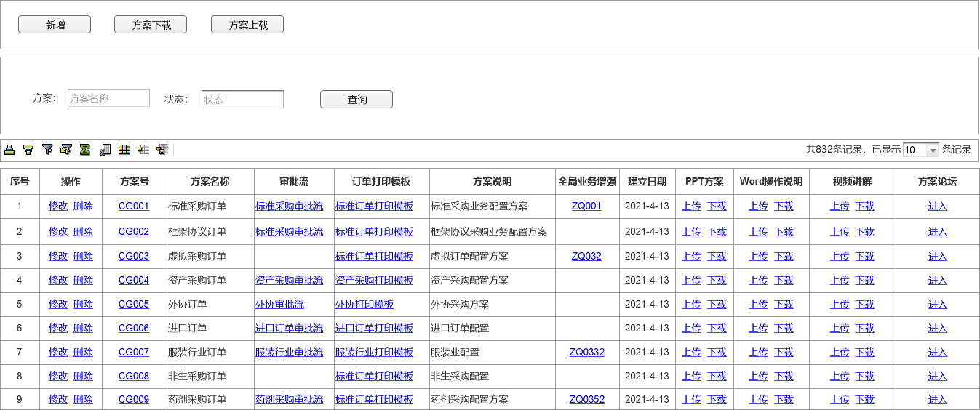Viewport: 980px width, 410px height.
Task: Open the 资产采购审批流 link
Action: (x=290, y=281)
